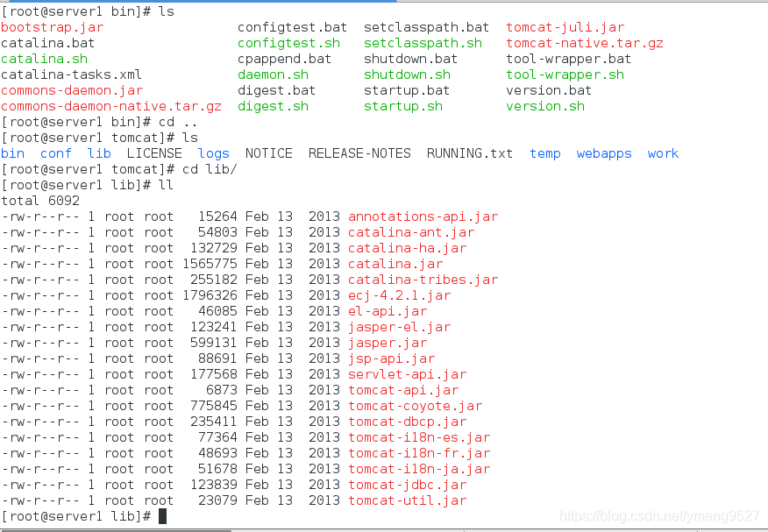Click tomcat-jdbc.jar filename

pyautogui.click(x=408, y=485)
